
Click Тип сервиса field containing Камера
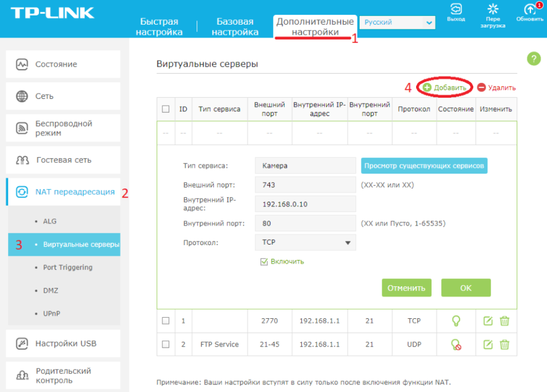(x=305, y=166)
